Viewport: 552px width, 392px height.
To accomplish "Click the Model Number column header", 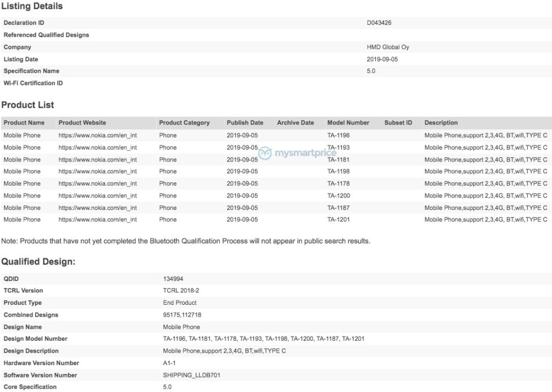I will point(348,123).
